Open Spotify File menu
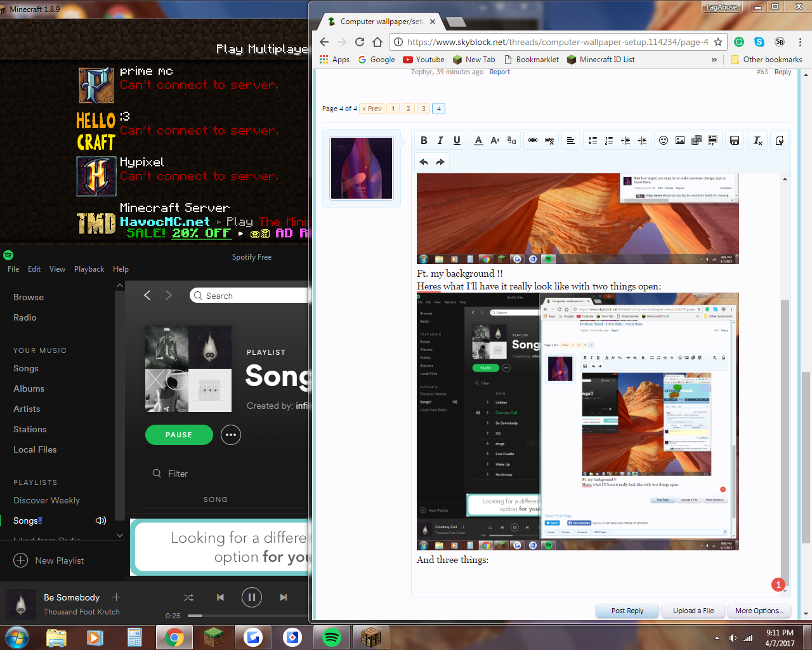The height and width of the screenshot is (650, 812). click(x=13, y=269)
